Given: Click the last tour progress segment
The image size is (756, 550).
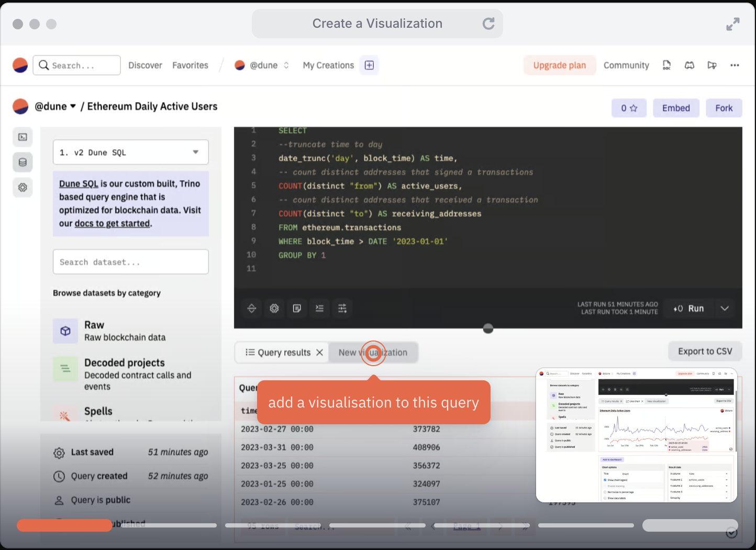Looking at the screenshot, I should [x=690, y=525].
